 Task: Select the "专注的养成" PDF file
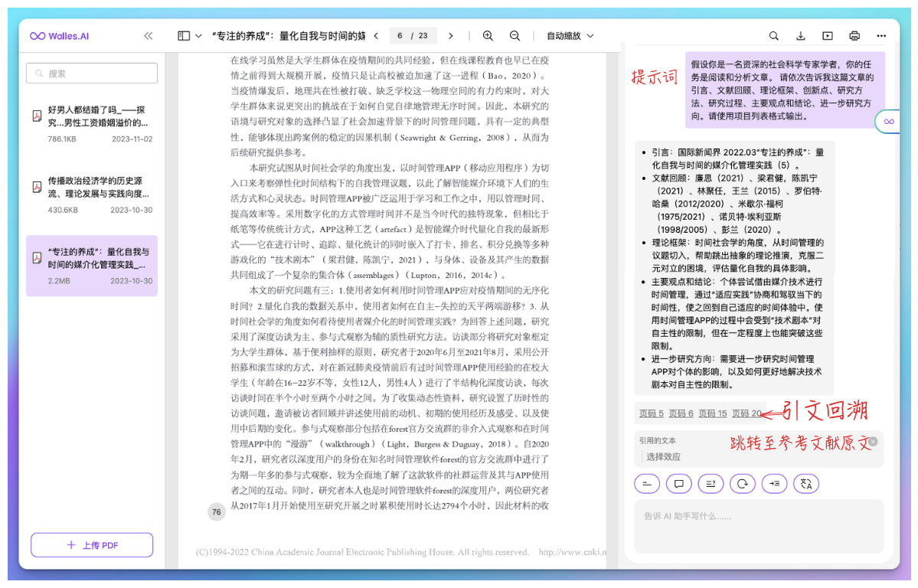(x=92, y=266)
